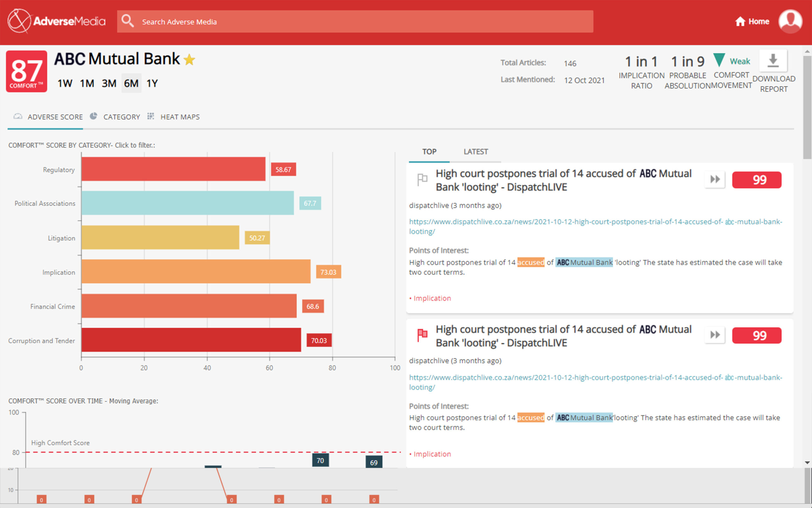Click the Home house icon

coord(740,22)
